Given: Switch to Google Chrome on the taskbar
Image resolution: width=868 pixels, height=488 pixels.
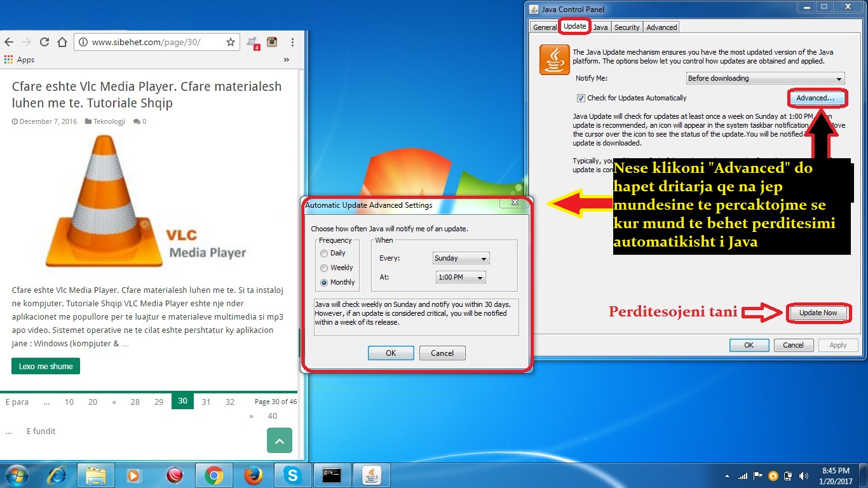Looking at the screenshot, I should [214, 475].
